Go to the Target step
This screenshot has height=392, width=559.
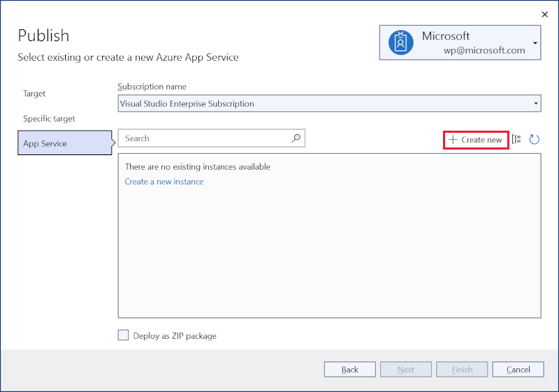tap(34, 94)
